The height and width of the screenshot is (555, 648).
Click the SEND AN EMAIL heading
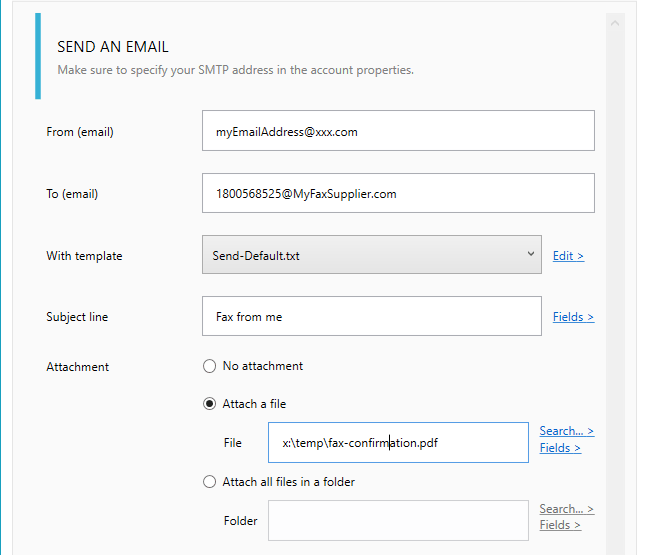(x=113, y=47)
